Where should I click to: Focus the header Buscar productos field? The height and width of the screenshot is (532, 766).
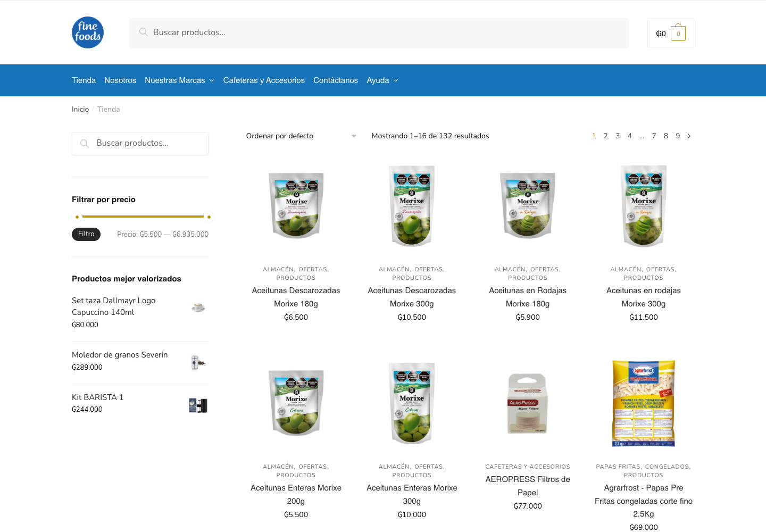tap(379, 33)
